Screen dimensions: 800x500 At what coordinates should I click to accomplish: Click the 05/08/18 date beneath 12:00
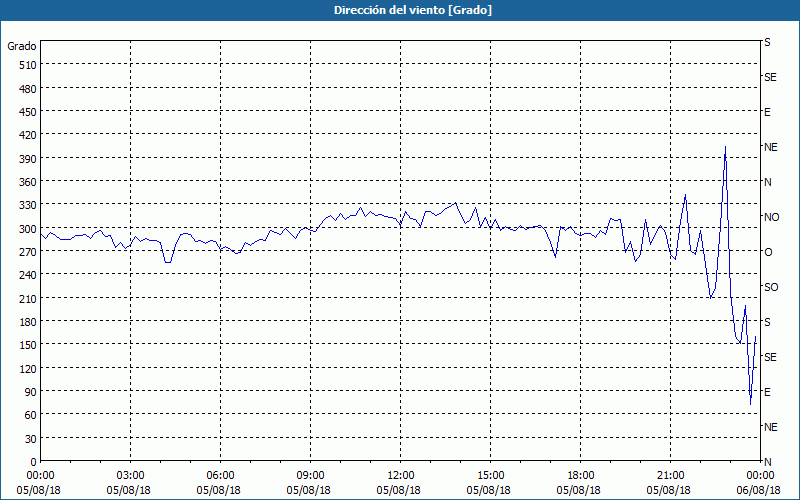pyautogui.click(x=398, y=490)
